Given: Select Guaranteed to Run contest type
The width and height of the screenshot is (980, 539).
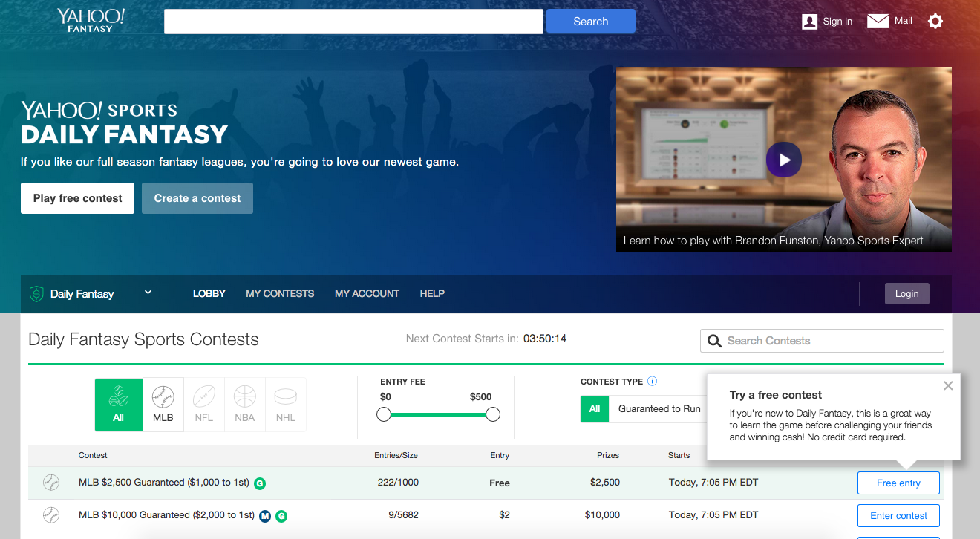Looking at the screenshot, I should click(659, 409).
